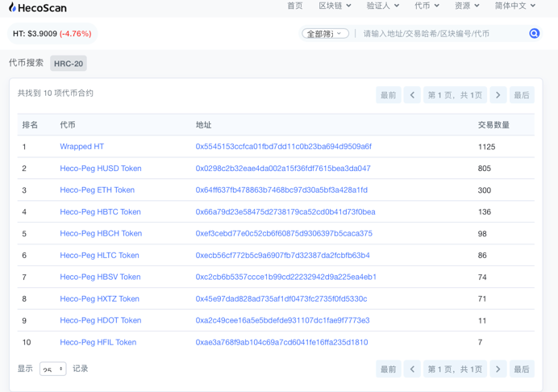Open the Heco-Peg HFIL Token link

[98, 342]
